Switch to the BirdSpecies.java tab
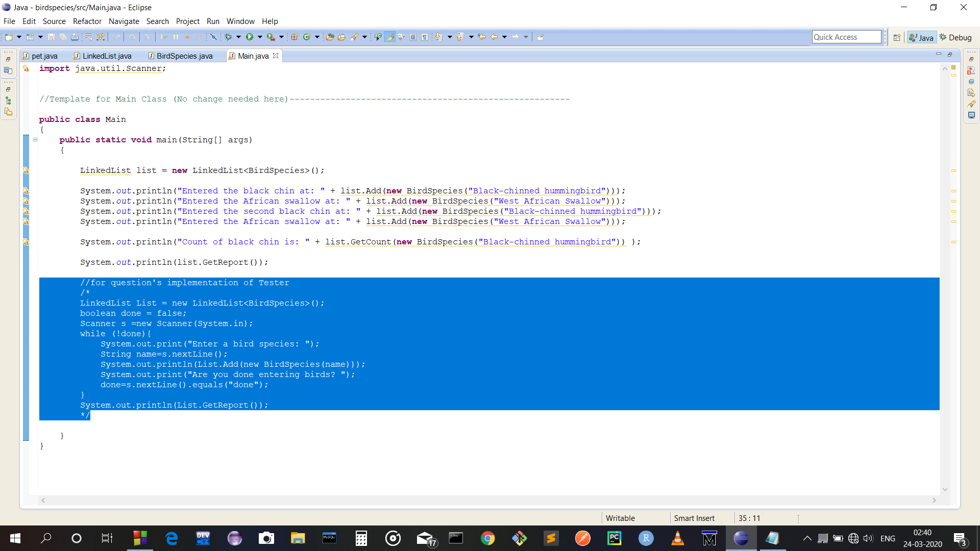Image resolution: width=980 pixels, height=551 pixels. coord(184,56)
